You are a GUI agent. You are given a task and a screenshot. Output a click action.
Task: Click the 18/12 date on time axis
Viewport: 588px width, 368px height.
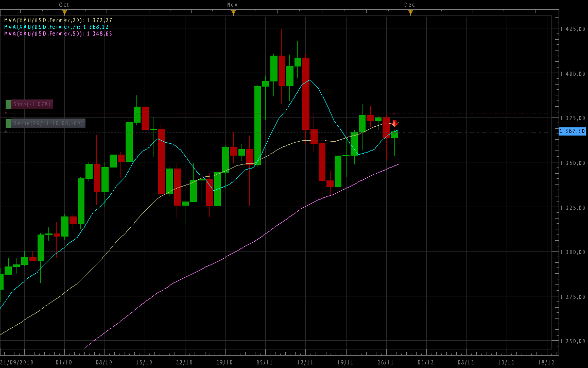click(x=546, y=362)
